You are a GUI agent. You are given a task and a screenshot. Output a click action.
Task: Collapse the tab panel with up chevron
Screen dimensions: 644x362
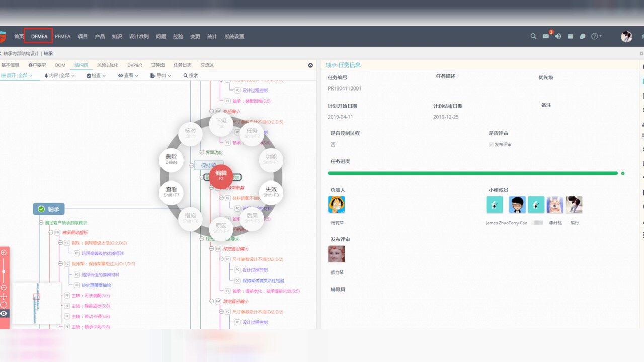[310, 65]
